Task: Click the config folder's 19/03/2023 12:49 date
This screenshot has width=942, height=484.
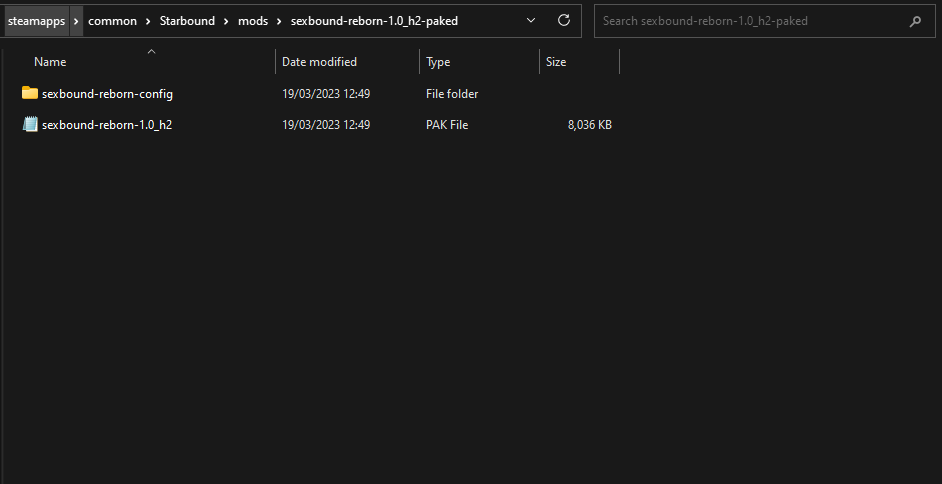Action: pyautogui.click(x=326, y=94)
